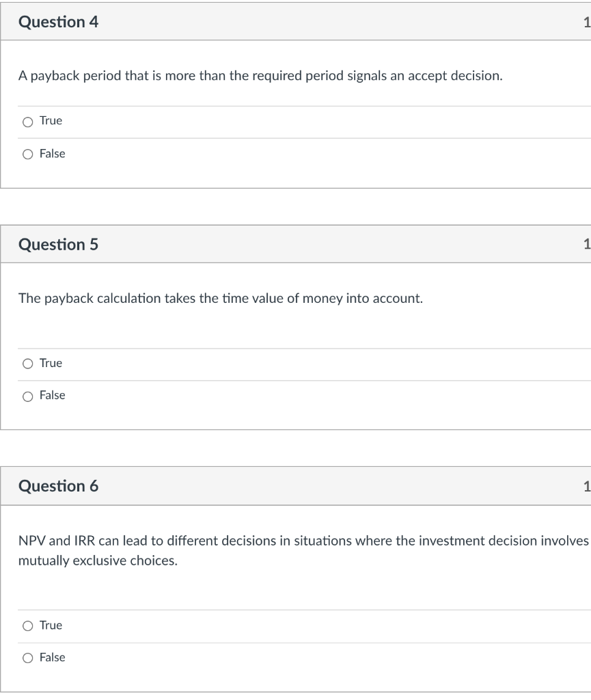Select False for Question 4
591x700 pixels.
point(27,153)
